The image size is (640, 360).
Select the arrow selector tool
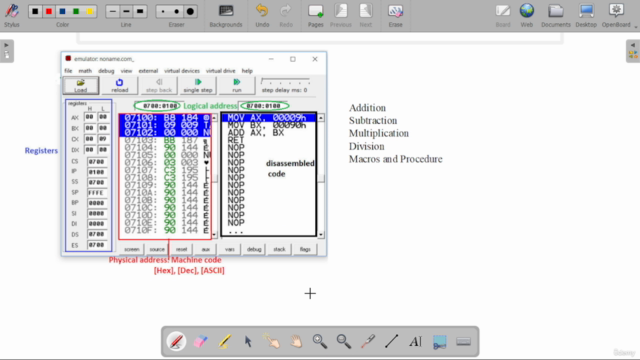pos(248,342)
